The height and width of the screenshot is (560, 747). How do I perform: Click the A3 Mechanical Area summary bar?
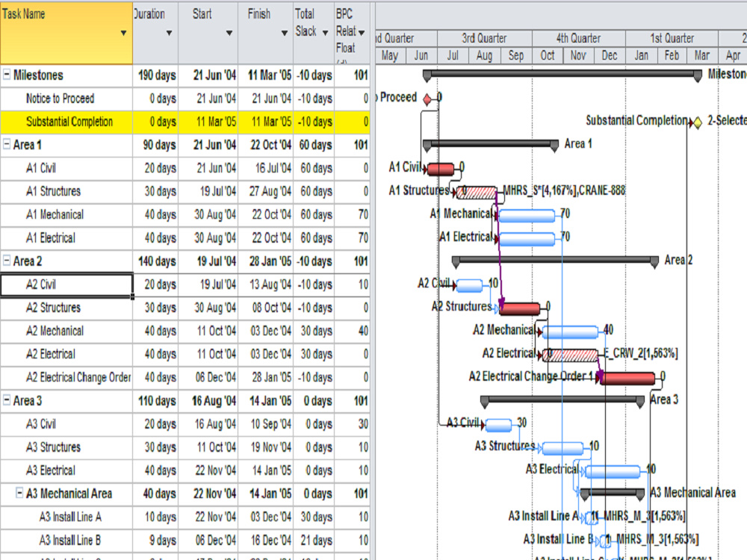[x=613, y=492]
